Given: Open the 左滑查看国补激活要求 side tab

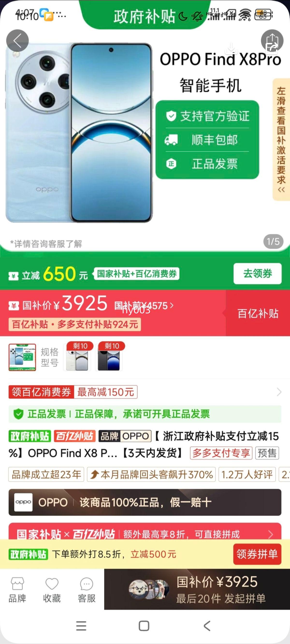Looking at the screenshot, I should (281, 139).
